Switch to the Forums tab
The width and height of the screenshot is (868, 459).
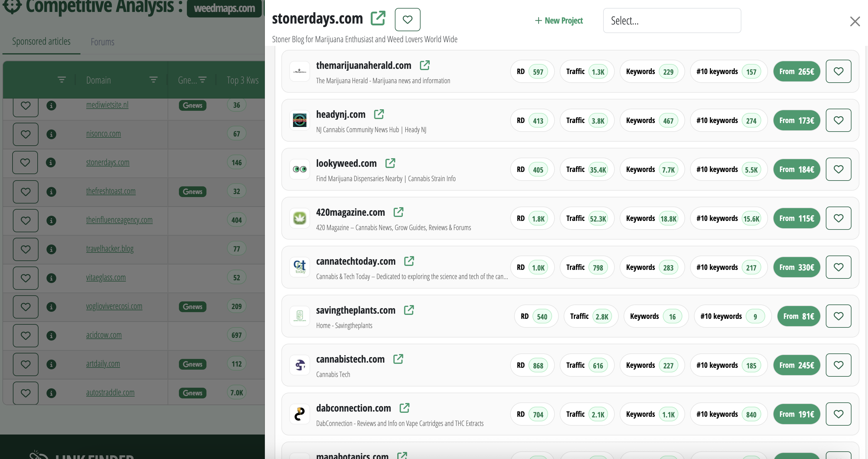click(x=102, y=42)
